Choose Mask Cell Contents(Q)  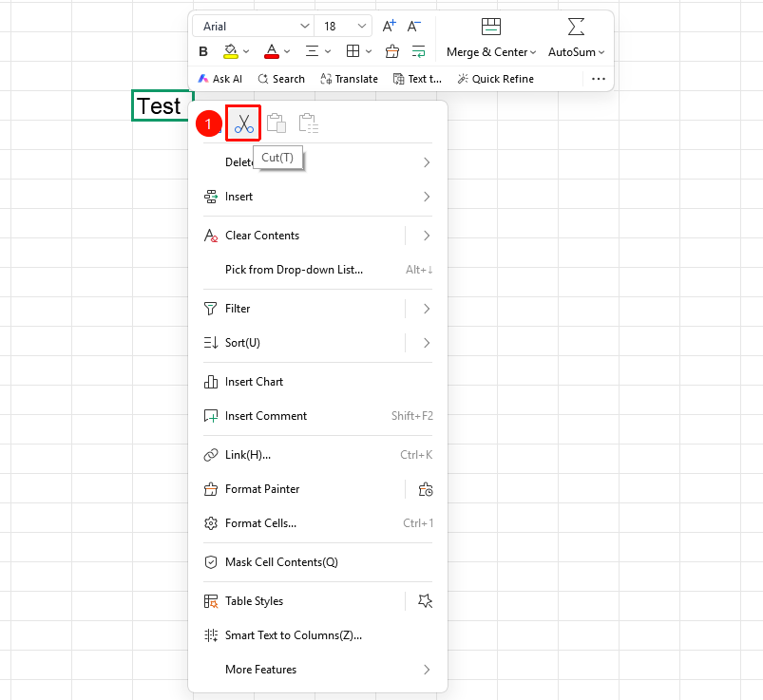coord(317,562)
